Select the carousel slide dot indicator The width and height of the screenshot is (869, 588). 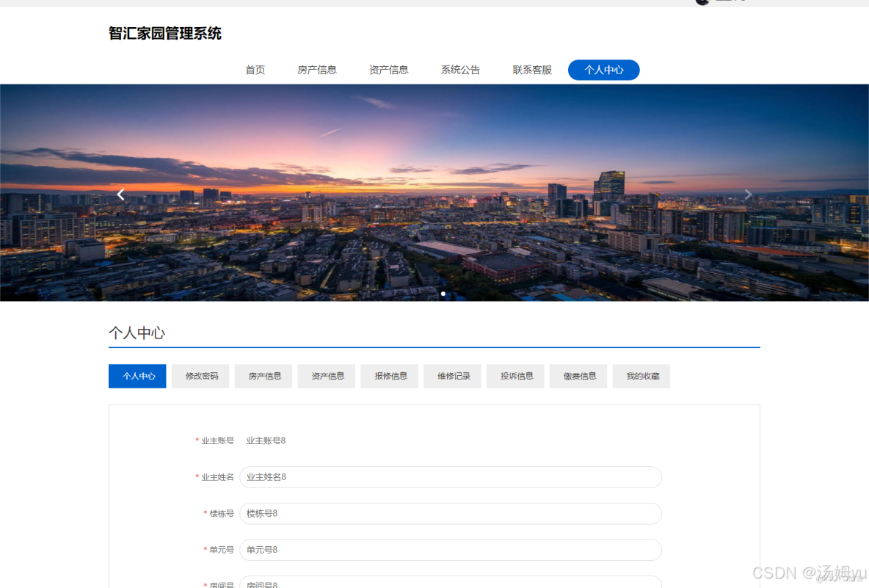443,294
